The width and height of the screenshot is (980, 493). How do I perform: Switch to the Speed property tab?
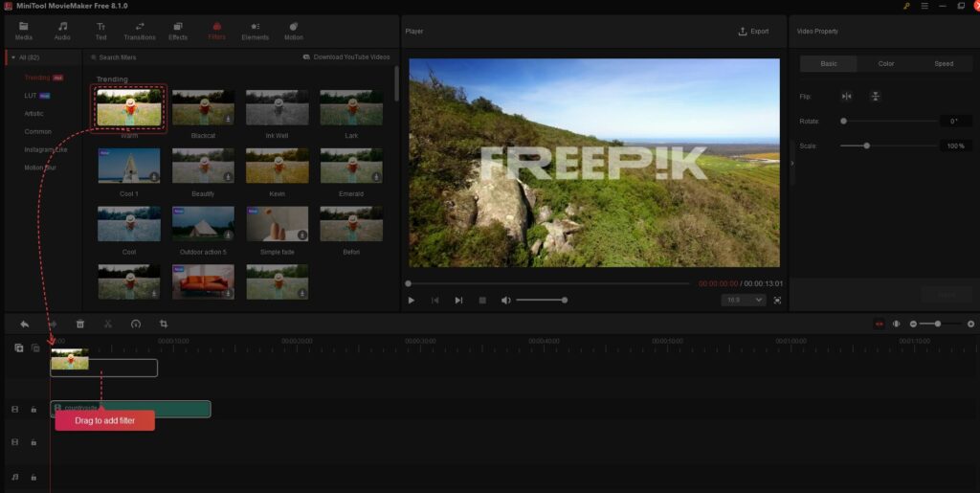click(944, 64)
